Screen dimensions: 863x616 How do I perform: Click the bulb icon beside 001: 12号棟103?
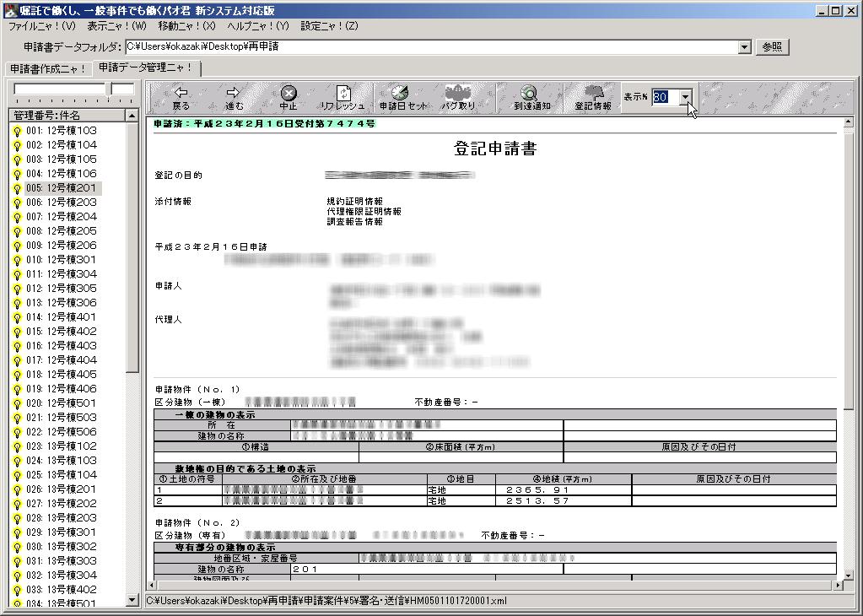[17, 132]
